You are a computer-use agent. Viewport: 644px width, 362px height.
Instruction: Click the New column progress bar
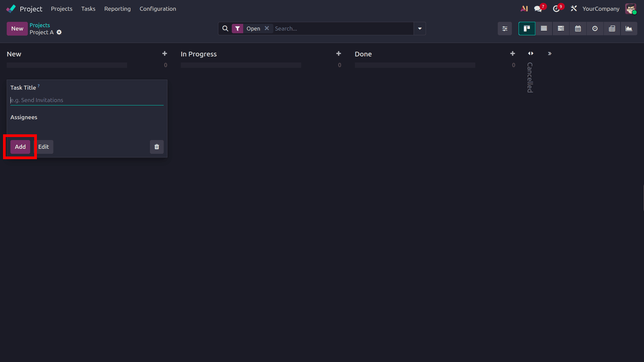click(x=67, y=65)
